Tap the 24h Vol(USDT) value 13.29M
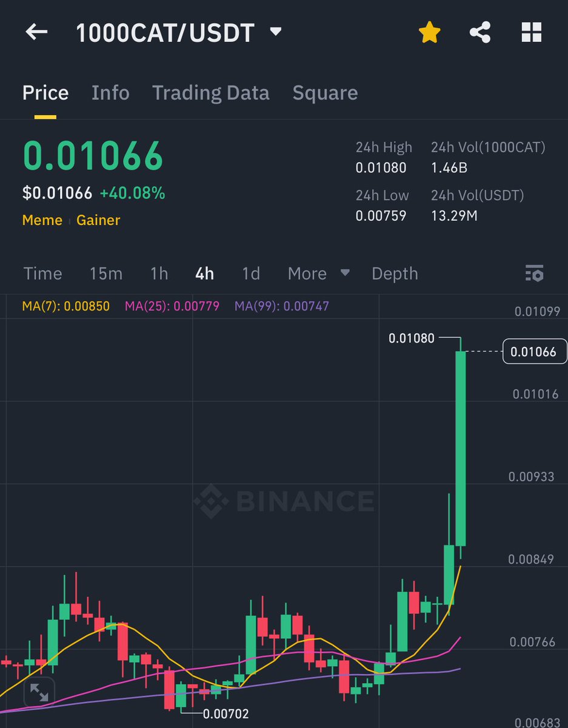Viewport: 568px width, 728px height. pos(454,215)
